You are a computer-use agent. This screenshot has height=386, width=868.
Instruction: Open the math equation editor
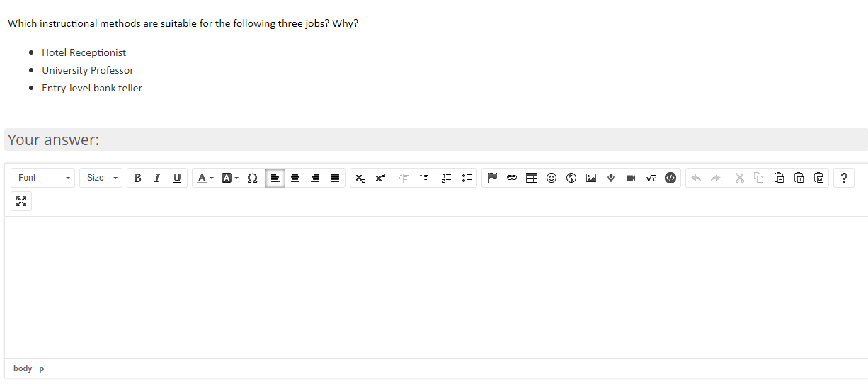[x=651, y=178]
